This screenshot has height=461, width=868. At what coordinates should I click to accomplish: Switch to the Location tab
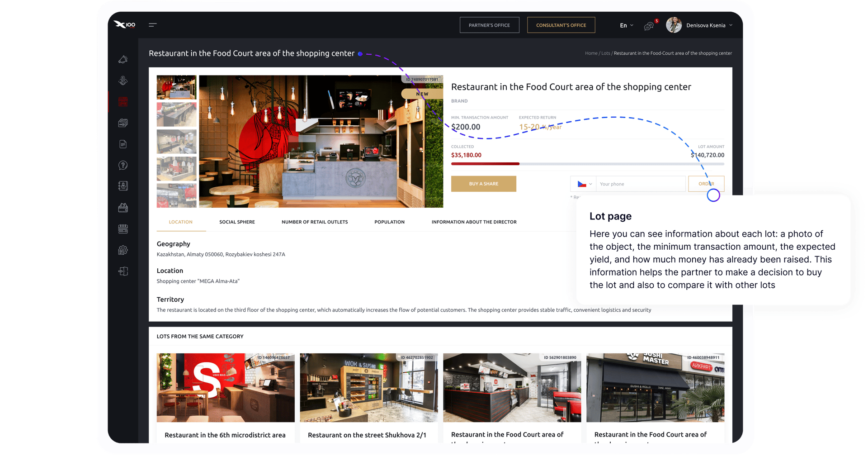(x=181, y=222)
